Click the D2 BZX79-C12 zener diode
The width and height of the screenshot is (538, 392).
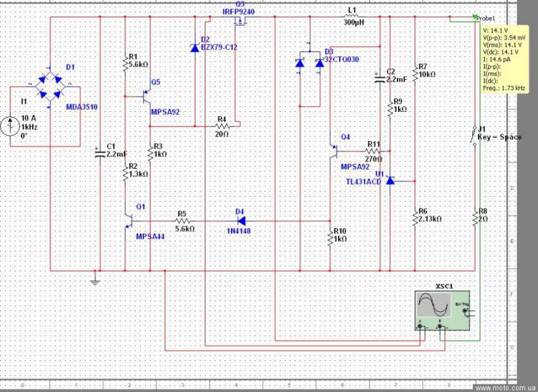tap(194, 47)
